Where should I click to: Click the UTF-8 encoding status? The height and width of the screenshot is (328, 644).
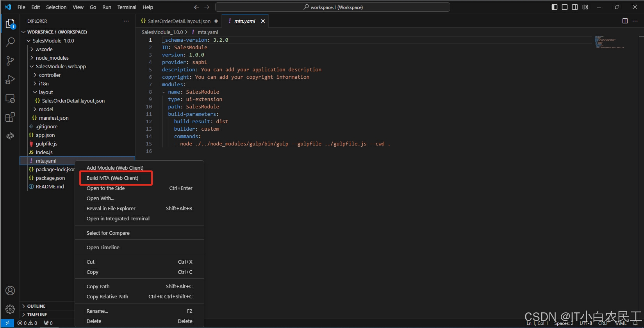tap(586, 323)
